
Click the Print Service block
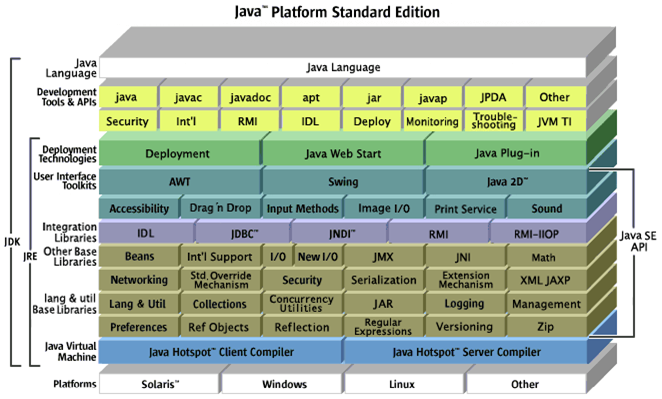(465, 209)
